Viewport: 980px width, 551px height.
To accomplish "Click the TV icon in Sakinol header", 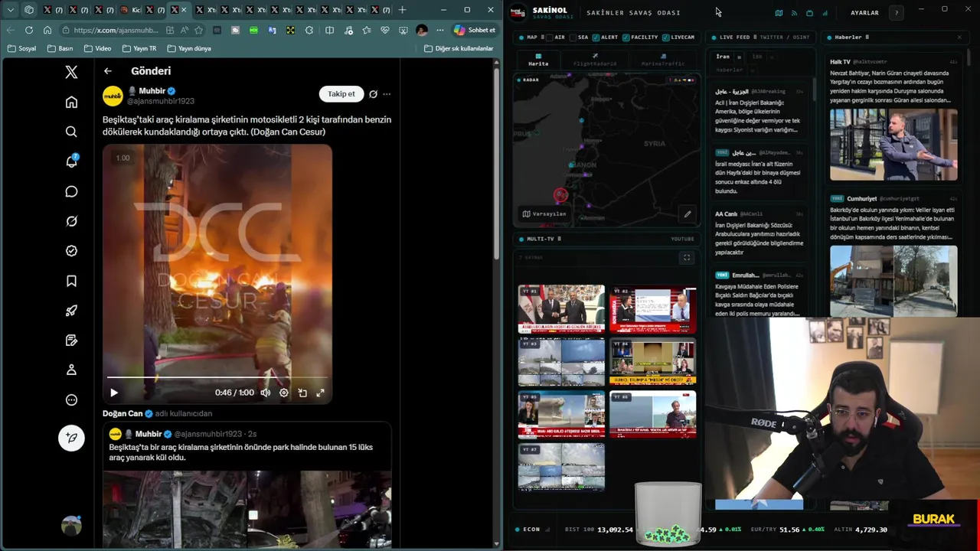I will click(x=809, y=13).
